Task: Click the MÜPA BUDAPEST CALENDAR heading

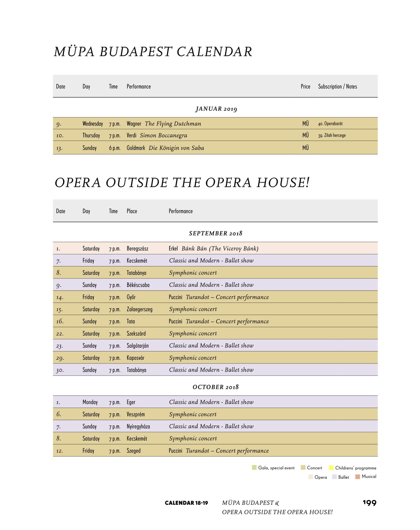Action: (x=153, y=52)
